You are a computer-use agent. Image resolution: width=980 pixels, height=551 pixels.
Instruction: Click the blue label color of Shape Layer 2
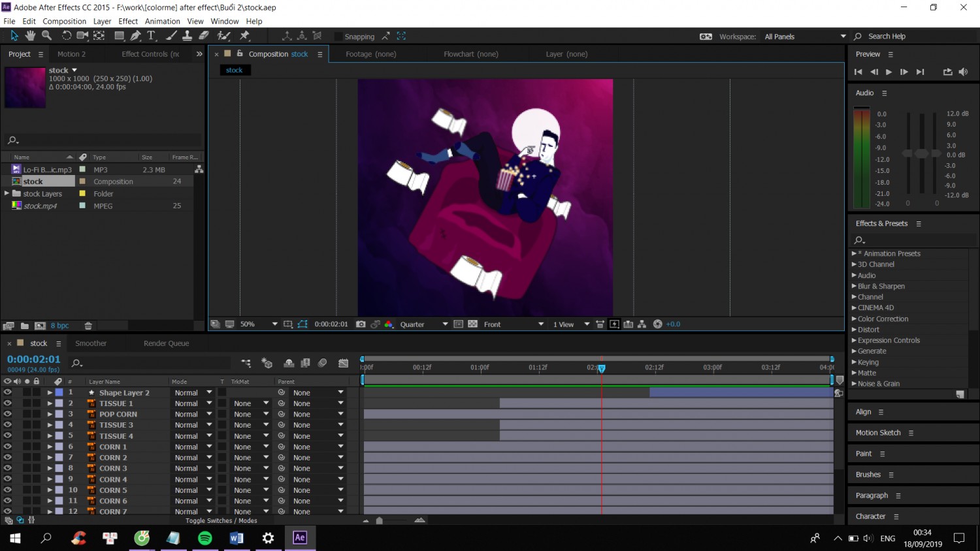[59, 392]
